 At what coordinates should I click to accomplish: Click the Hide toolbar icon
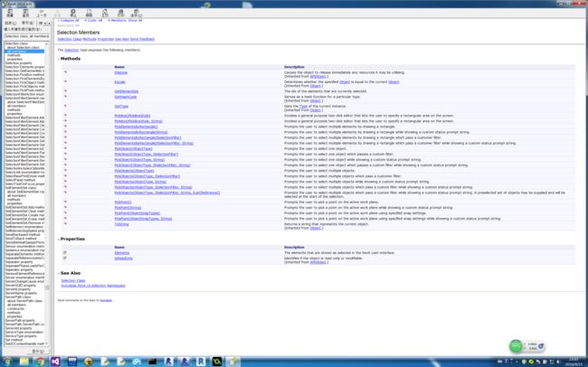coord(10,14)
